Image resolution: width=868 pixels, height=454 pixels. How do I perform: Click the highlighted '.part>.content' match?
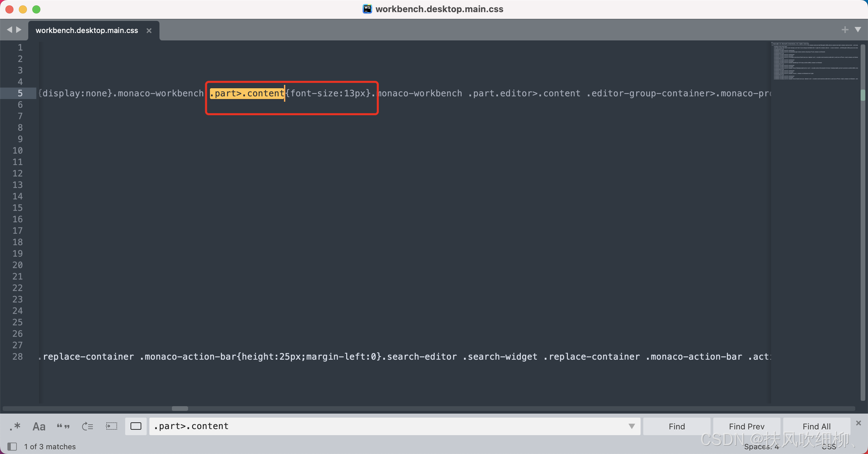point(247,93)
